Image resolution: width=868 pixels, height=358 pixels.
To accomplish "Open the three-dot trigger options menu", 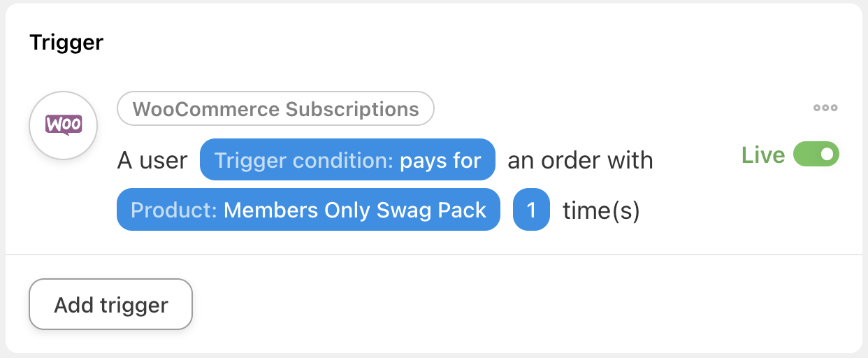I will [825, 108].
